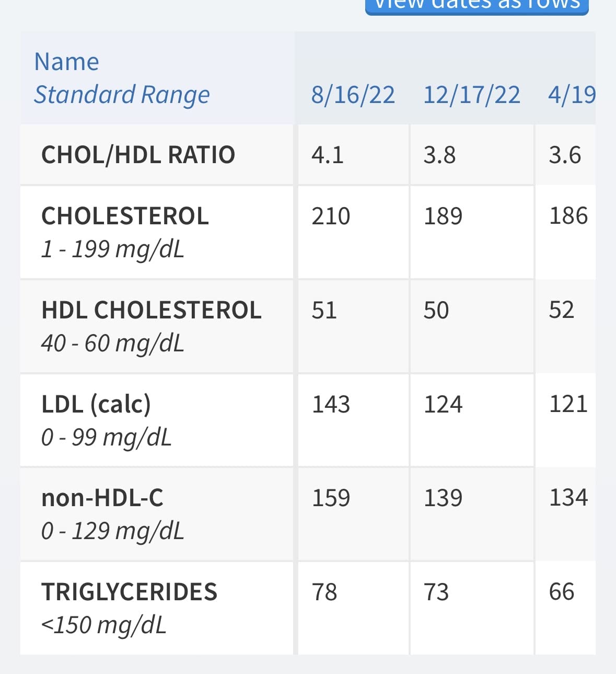Select the LDL (calc) test name

click(96, 404)
